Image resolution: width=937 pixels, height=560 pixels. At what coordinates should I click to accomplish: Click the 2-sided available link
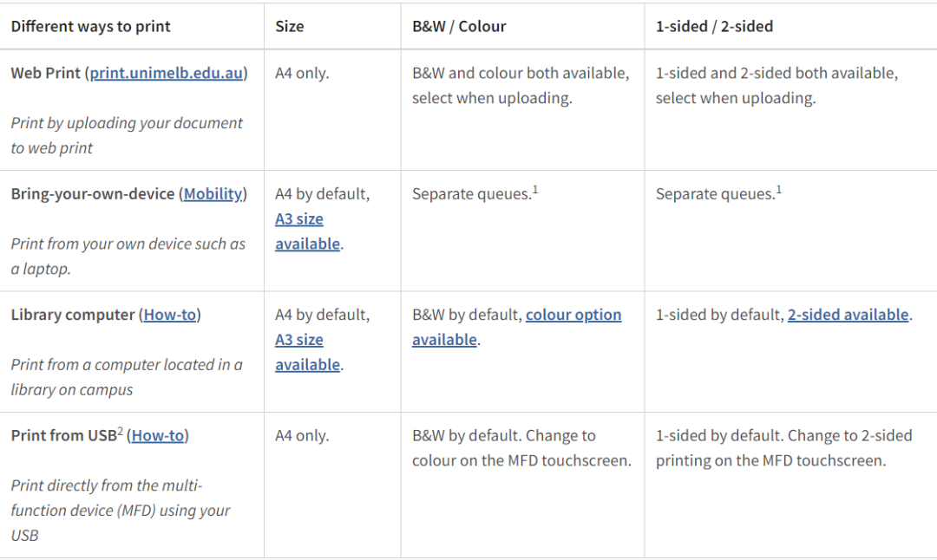point(848,315)
